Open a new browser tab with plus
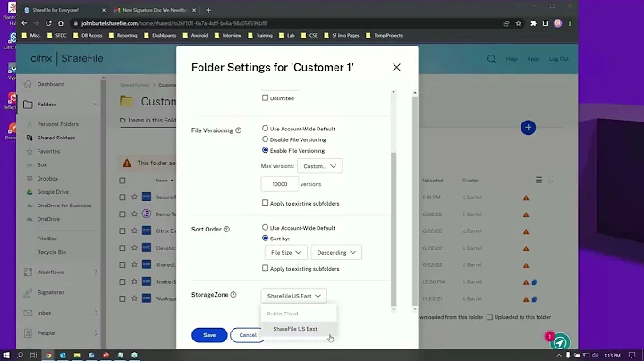Viewport: 644px width, 361px height. click(208, 10)
